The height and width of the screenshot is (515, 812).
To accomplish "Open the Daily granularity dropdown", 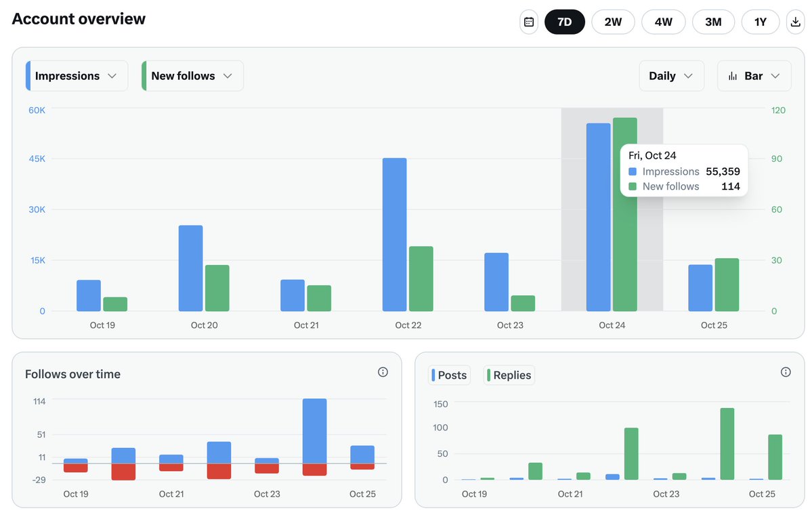I will [671, 76].
